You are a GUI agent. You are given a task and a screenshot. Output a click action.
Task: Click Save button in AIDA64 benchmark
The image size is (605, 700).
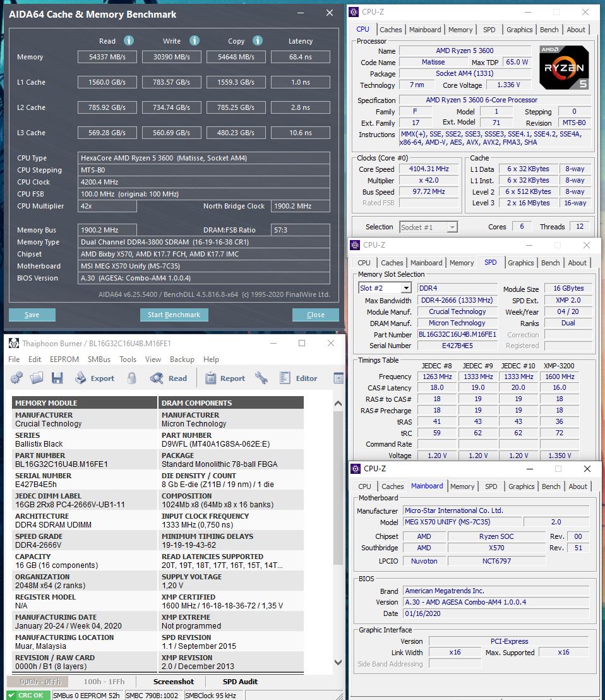pyautogui.click(x=32, y=315)
